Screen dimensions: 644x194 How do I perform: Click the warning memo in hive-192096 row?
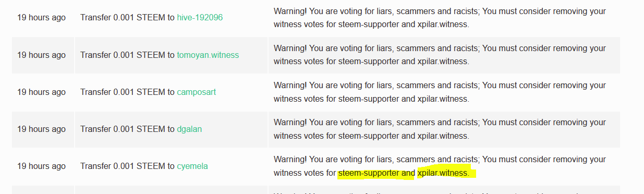(440, 18)
